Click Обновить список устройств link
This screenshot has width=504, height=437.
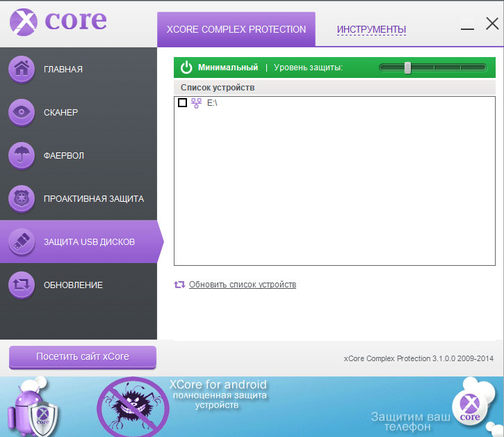click(243, 285)
